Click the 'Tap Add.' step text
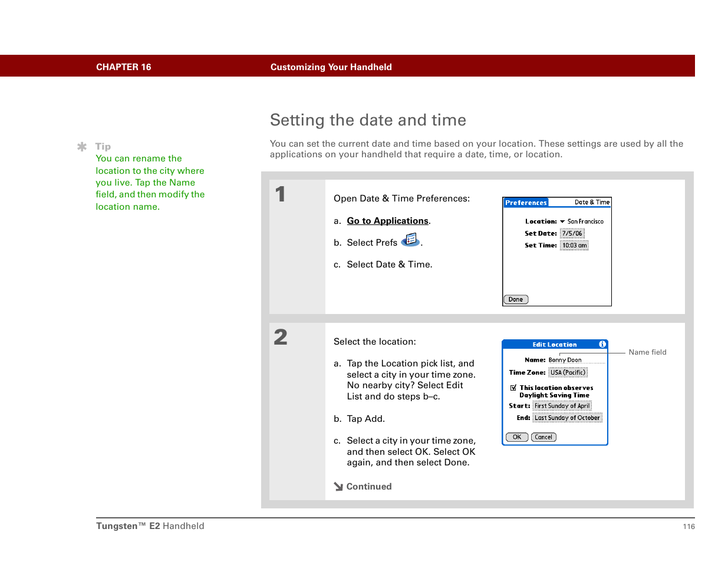Viewport: 728px width, 562px height. tap(365, 419)
